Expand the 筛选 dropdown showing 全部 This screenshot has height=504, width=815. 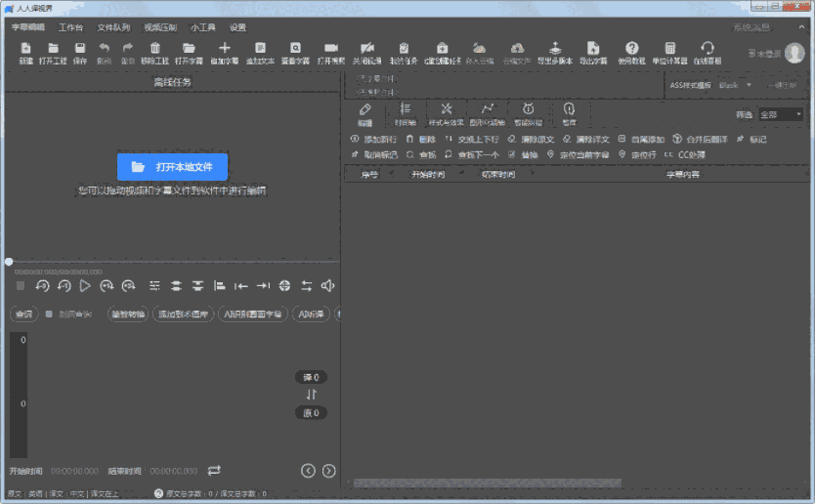[x=781, y=114]
